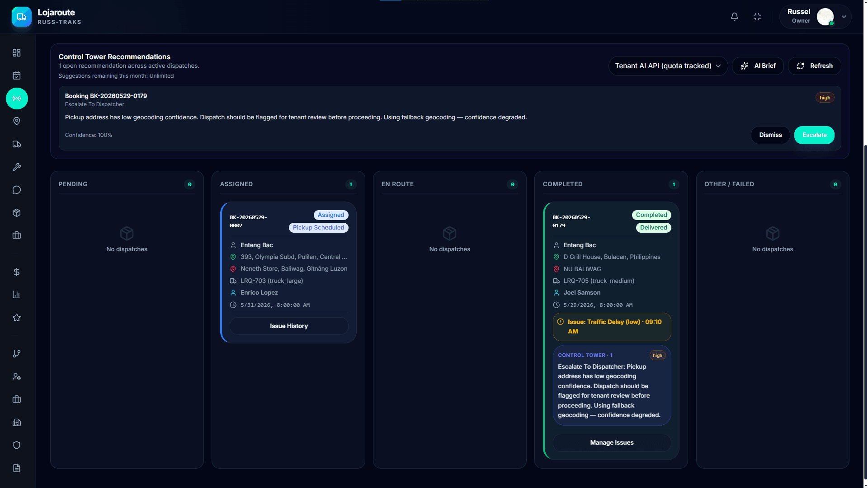This screenshot has height=488, width=868.
Task: Dismiss the BK-20260529-0179 recommendation
Action: pos(770,135)
